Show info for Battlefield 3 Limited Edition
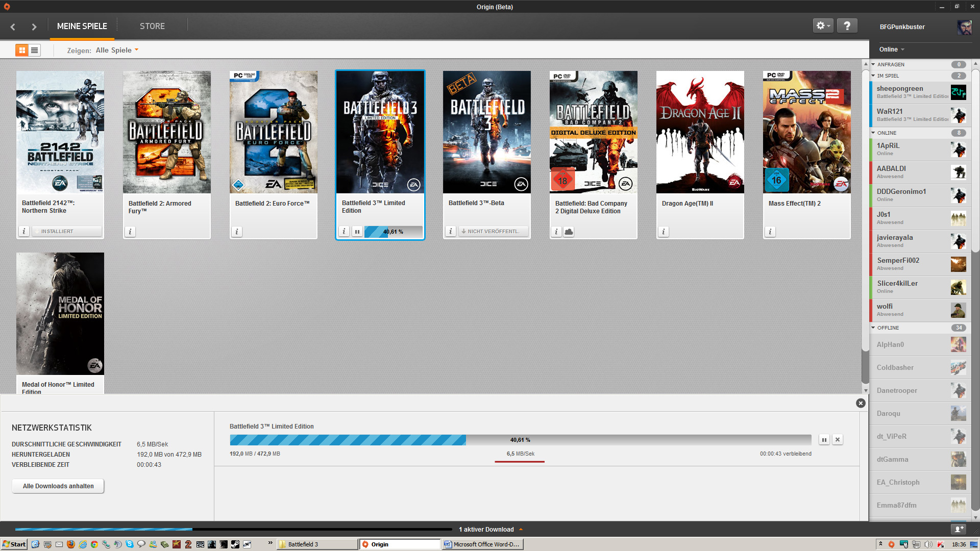The width and height of the screenshot is (980, 551). (x=344, y=232)
